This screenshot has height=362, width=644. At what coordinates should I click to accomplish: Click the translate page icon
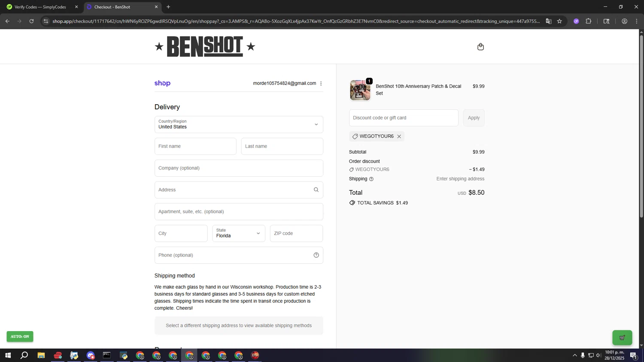click(548, 21)
